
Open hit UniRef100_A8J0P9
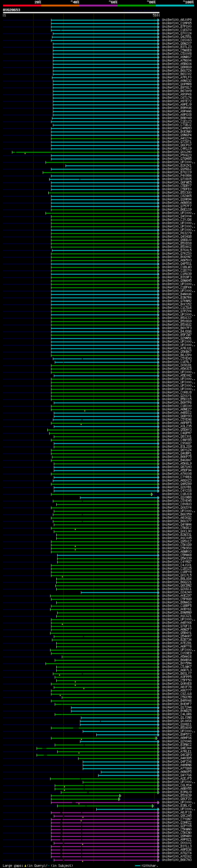[x=177, y=20]
